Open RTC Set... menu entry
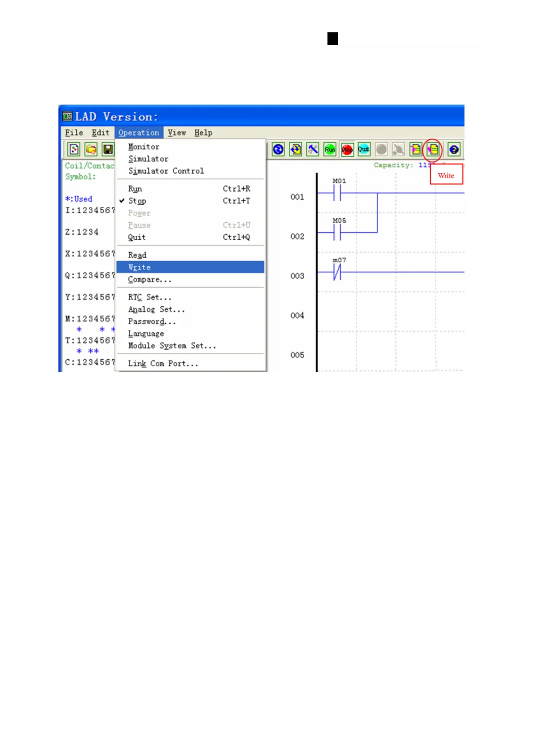The width and height of the screenshot is (535, 756). 190,297
